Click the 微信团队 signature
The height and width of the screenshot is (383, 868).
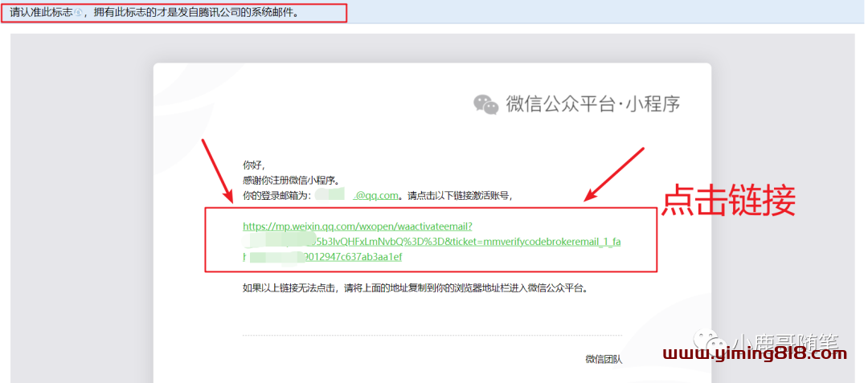(x=603, y=359)
